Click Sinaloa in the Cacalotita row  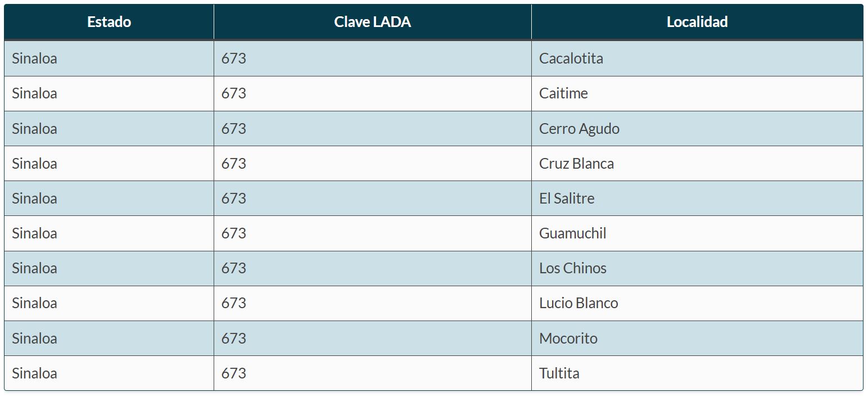34,58
